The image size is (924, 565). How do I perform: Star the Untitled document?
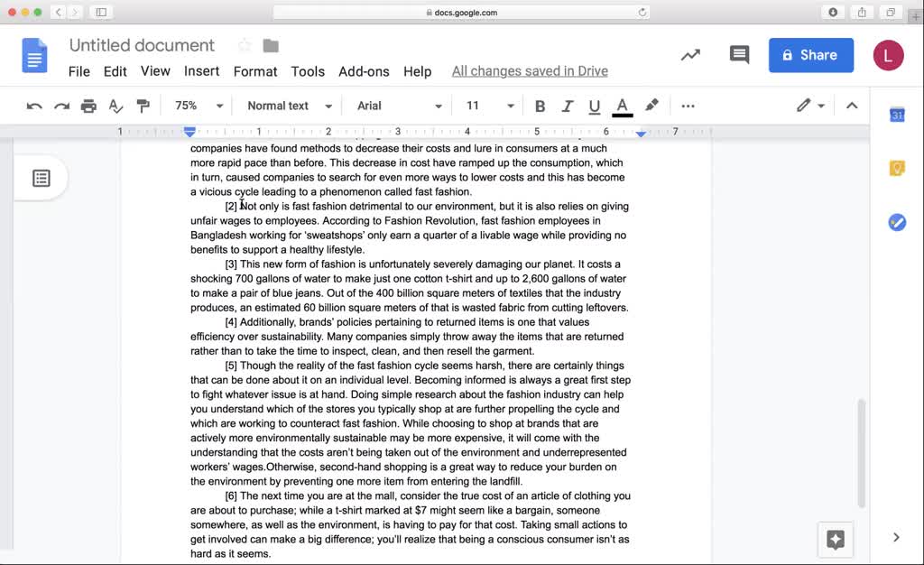pos(245,46)
